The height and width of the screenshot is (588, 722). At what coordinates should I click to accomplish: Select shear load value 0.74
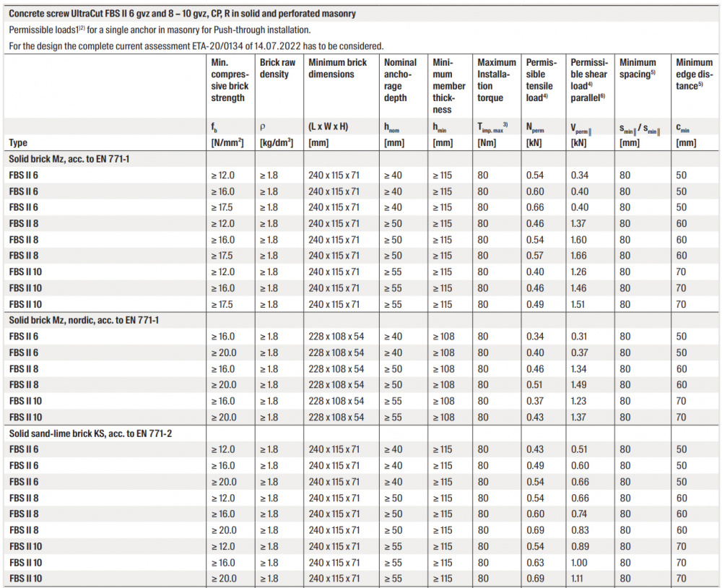579,514
